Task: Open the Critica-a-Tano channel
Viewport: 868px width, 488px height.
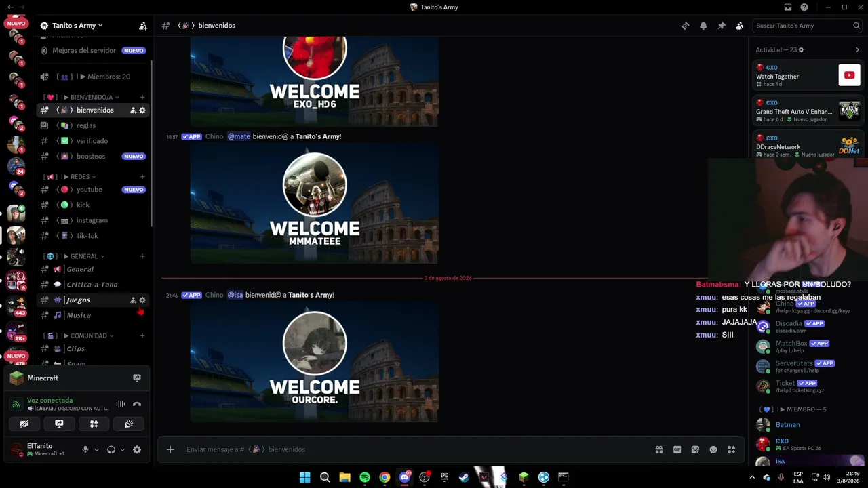Action: click(93, 285)
